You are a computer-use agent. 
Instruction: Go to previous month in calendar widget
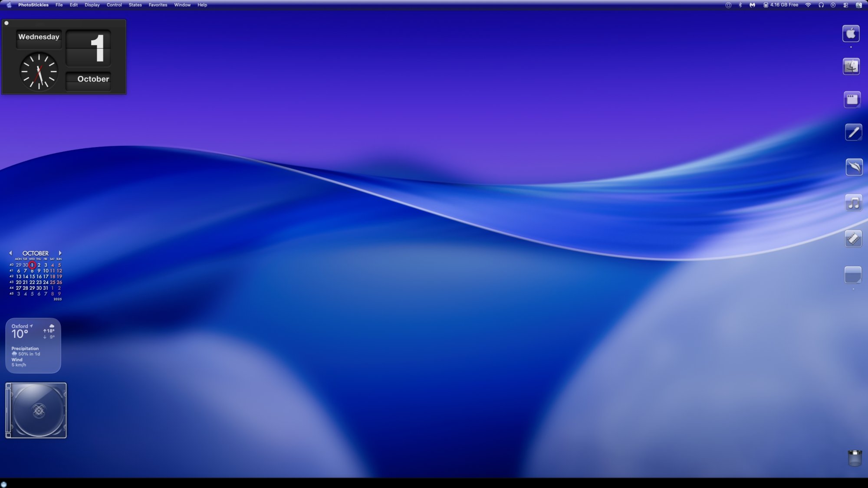[10, 253]
